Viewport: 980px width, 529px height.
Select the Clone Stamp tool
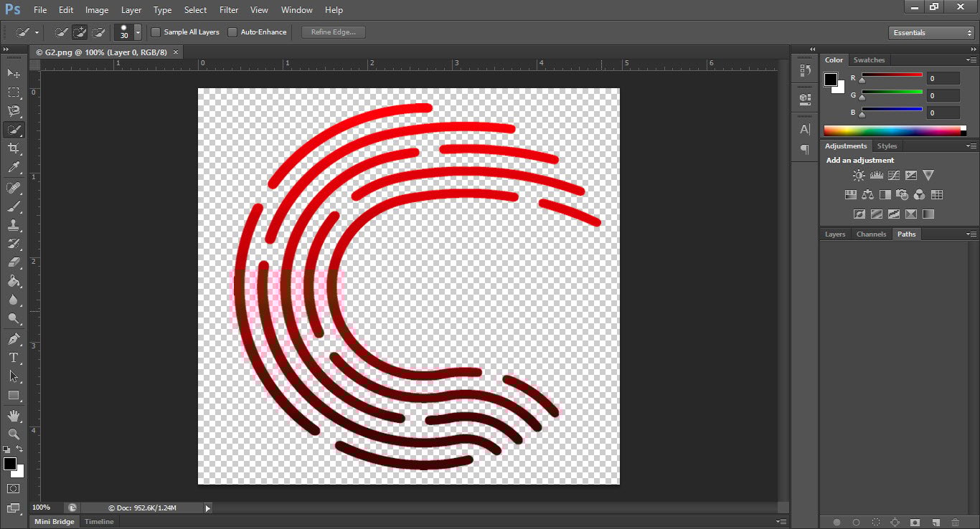click(14, 225)
